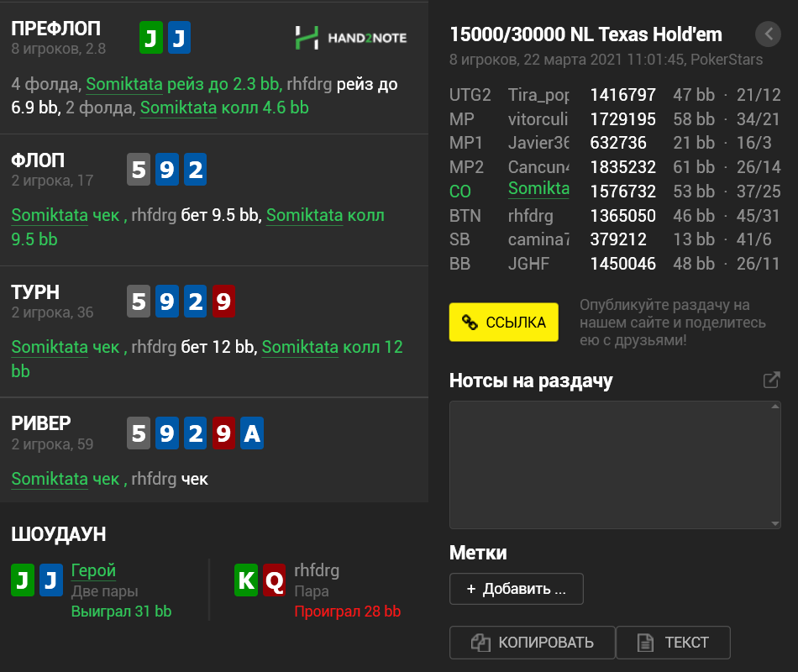Click Somiktata колл 4.6 bb preflop link

[x=224, y=108]
